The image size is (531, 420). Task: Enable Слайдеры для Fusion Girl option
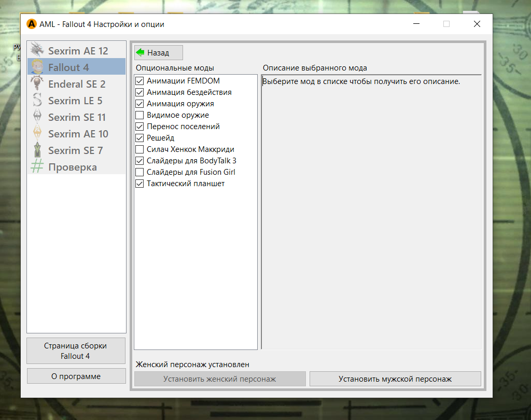coord(139,172)
